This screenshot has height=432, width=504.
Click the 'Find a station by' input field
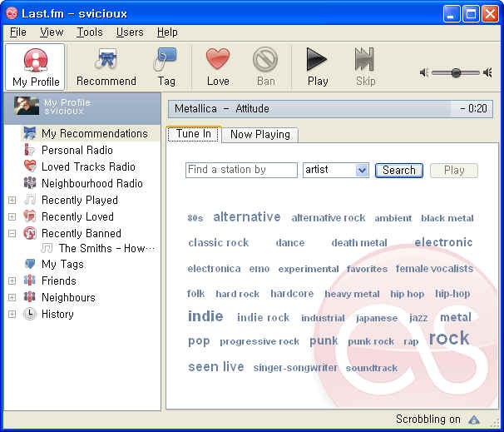241,170
